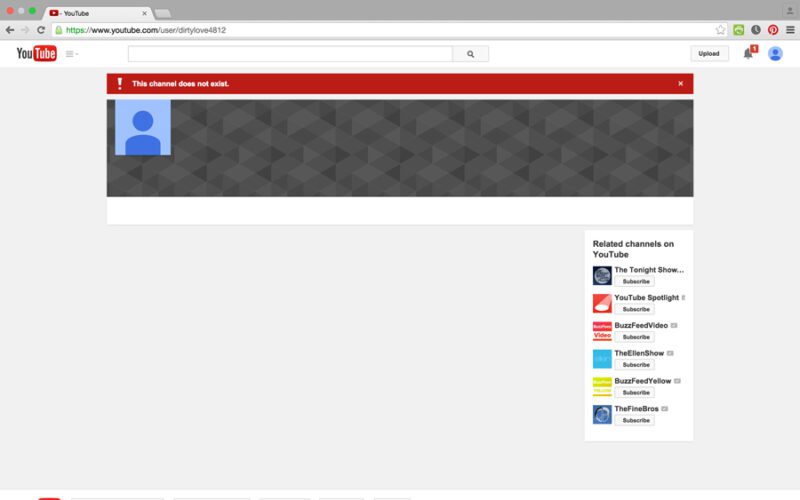Open the Chrome hamburger menu

pyautogui.click(x=789, y=30)
